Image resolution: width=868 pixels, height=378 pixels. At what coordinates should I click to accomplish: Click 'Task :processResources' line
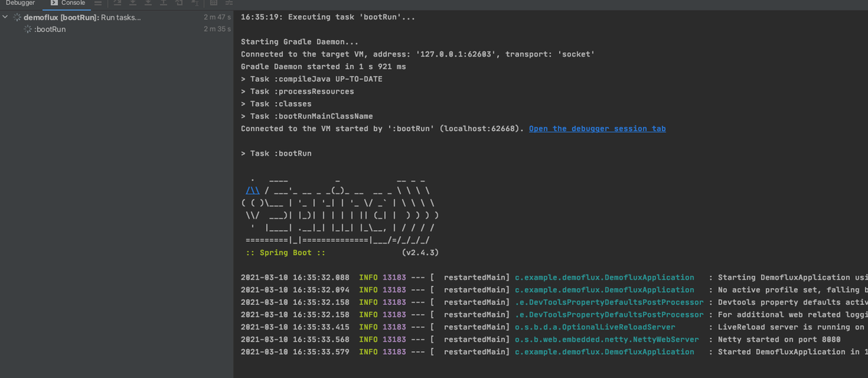click(x=297, y=91)
